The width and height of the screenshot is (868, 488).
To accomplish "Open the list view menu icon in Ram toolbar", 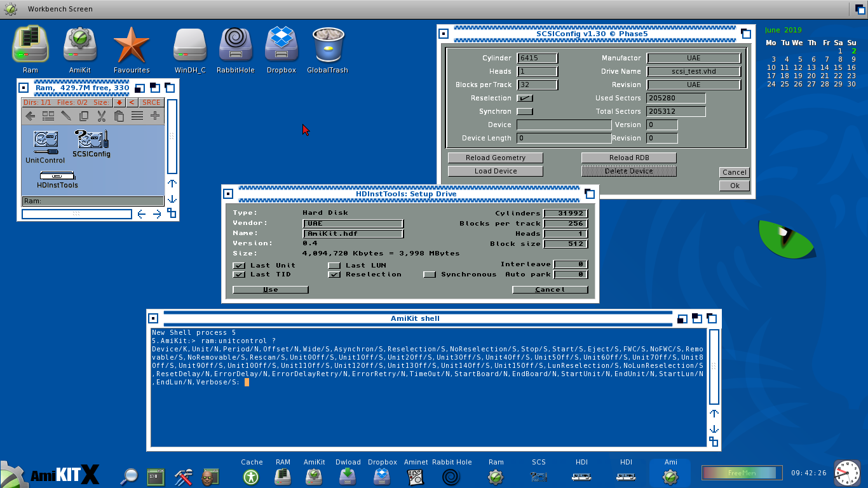I will [137, 116].
